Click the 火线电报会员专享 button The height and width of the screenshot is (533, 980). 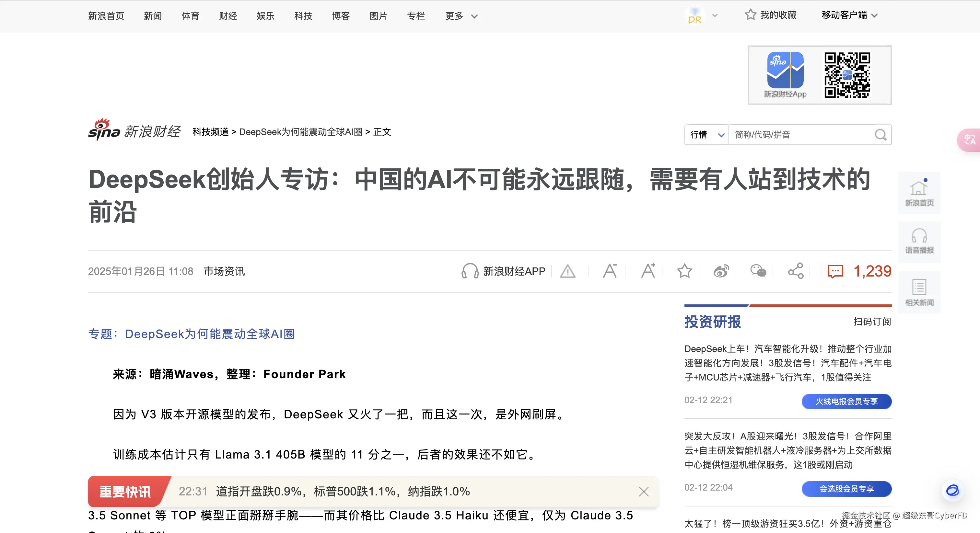coord(846,402)
